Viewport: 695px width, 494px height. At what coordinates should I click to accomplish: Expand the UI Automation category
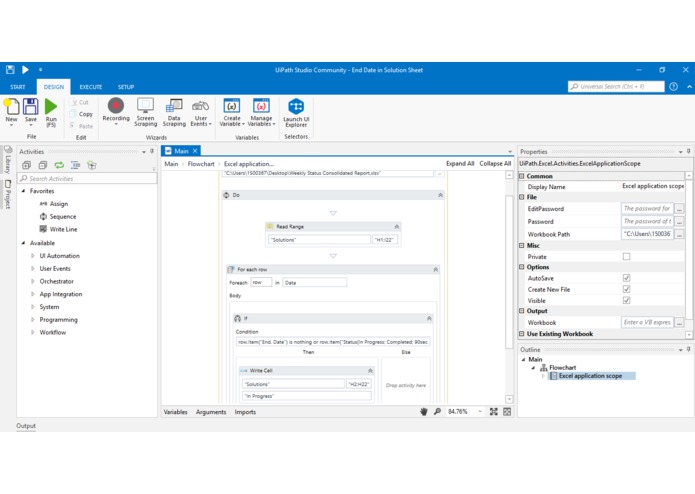[32, 256]
